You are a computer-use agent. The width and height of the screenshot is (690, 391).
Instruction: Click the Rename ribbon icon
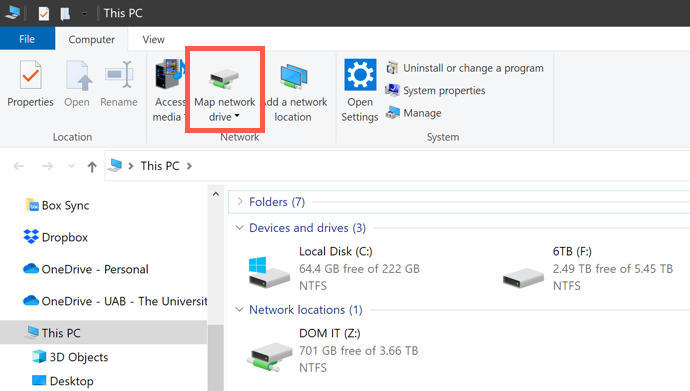tap(119, 75)
